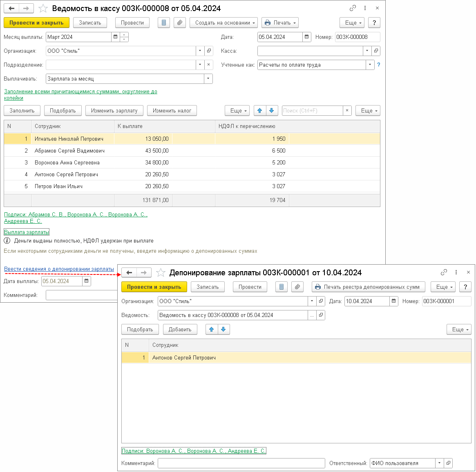Go forward arrow in Депонирование зарплаты window
Screen dimensions: 476x472
[x=144, y=273]
